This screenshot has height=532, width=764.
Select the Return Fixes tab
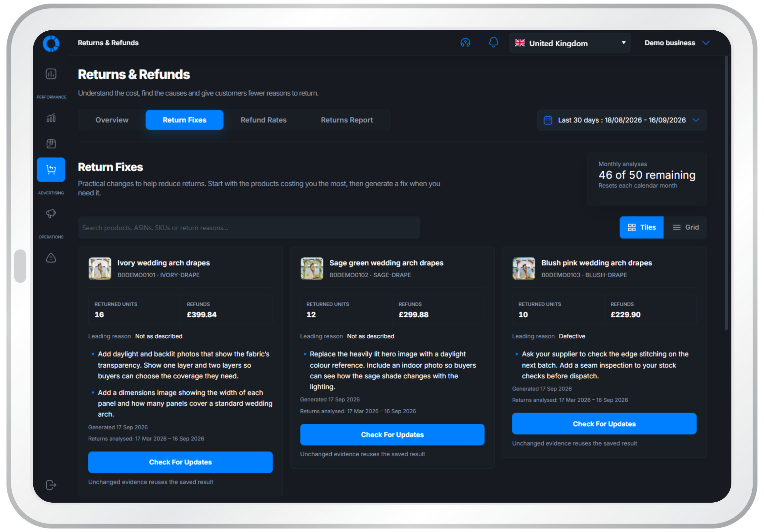coord(184,120)
